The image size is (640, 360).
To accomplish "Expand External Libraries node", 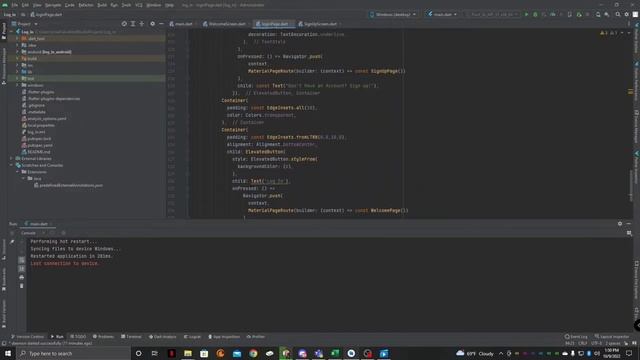I will [x=11, y=158].
